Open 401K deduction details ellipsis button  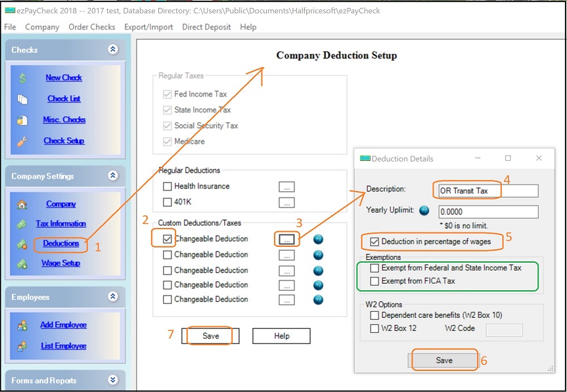click(286, 202)
